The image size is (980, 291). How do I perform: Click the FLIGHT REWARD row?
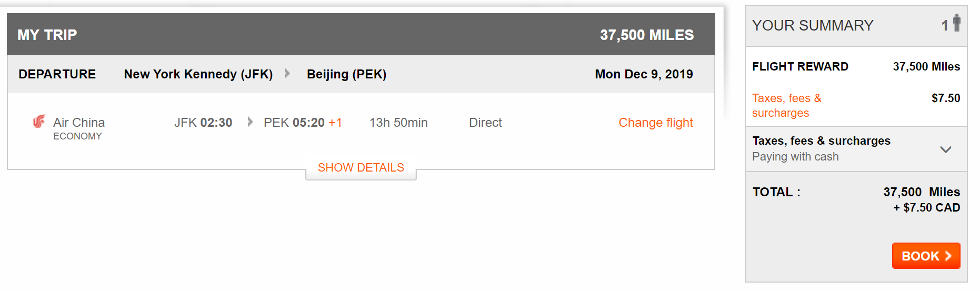(856, 67)
